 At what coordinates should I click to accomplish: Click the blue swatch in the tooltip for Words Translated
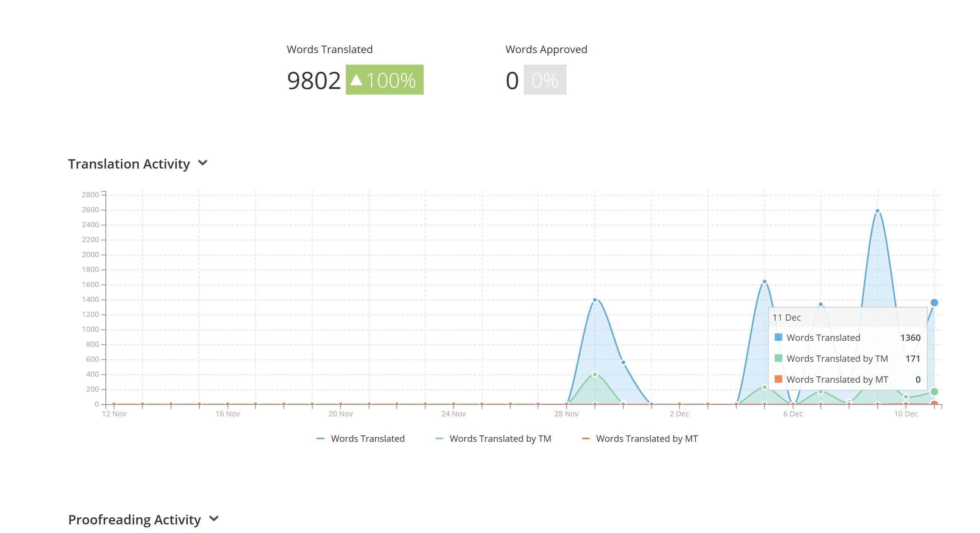pos(778,337)
